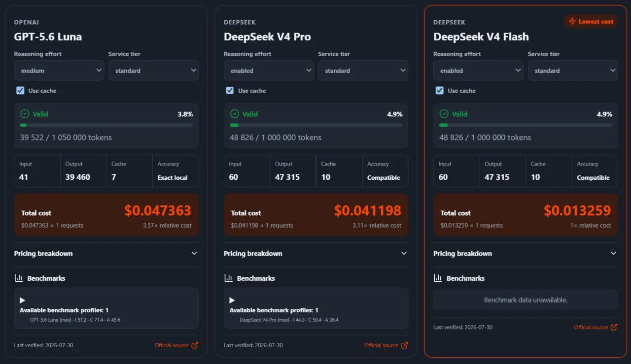This screenshot has height=364, width=631.
Task: Click Benchmarks bar-chart icon in DeepSeek V4 Pro card
Action: pyautogui.click(x=228, y=278)
